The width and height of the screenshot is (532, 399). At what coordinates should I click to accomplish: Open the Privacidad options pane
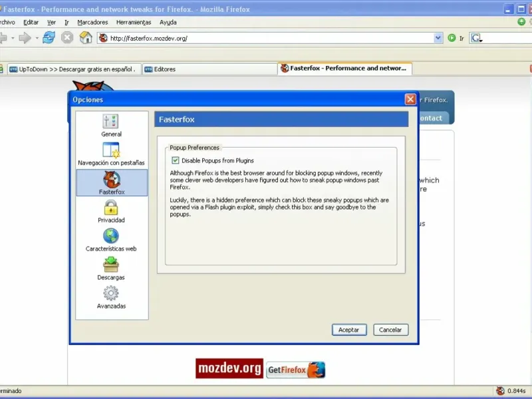point(111,211)
